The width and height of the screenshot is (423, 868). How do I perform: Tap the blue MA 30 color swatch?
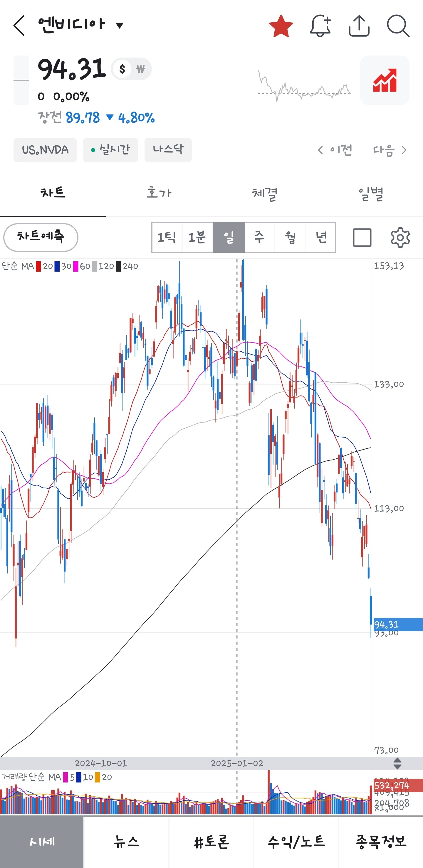[57, 267]
